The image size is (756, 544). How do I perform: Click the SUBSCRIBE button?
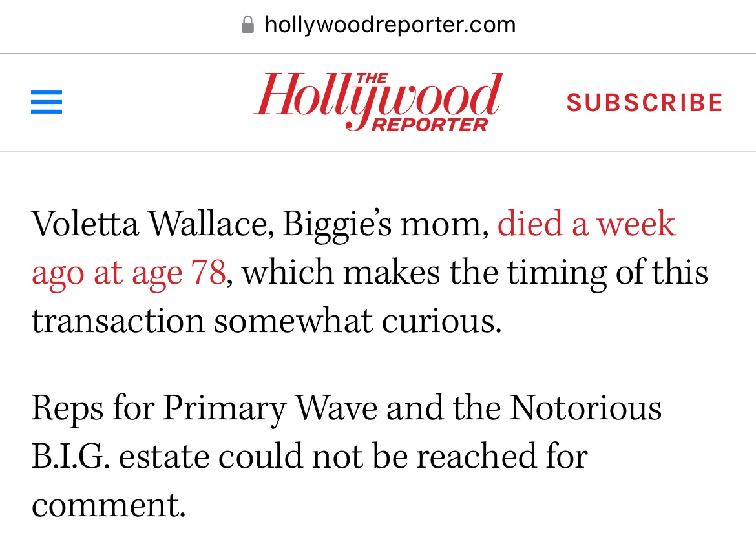tap(645, 102)
